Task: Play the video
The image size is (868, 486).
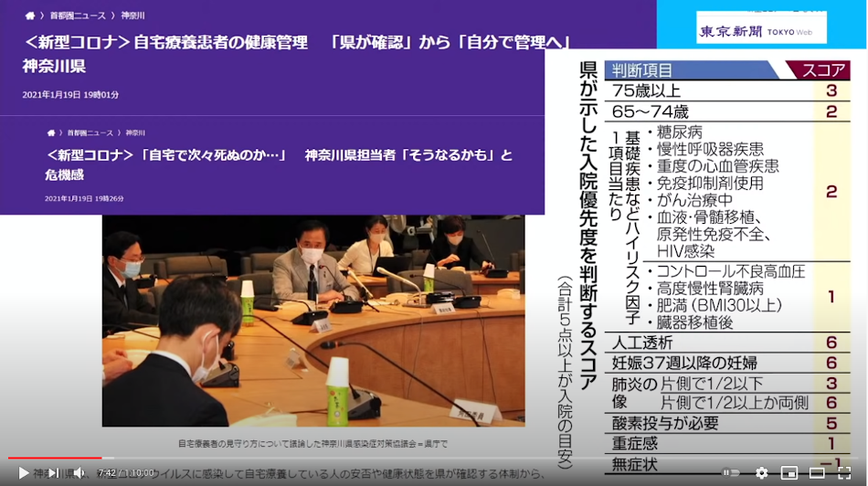Action: tap(23, 472)
